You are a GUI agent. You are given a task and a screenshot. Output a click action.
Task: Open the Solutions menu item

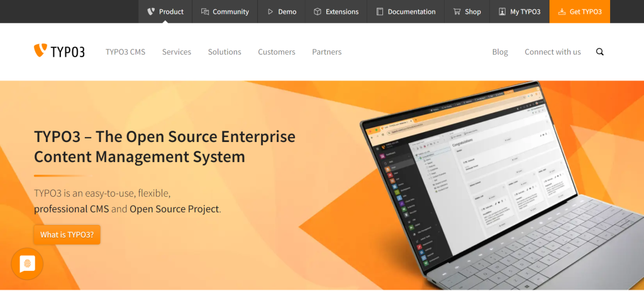pos(225,52)
